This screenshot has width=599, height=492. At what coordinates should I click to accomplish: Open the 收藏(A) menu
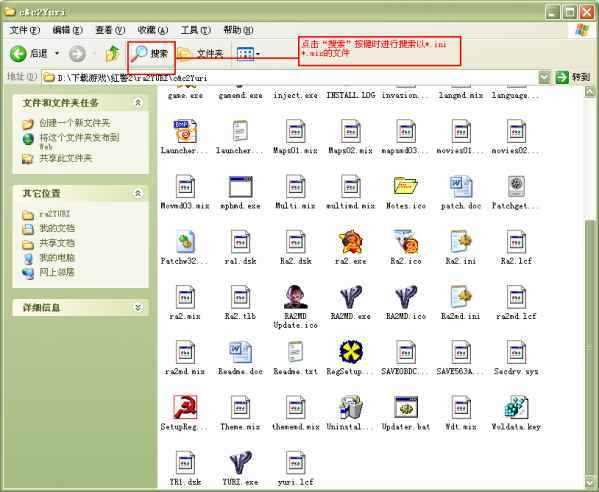pyautogui.click(x=153, y=30)
